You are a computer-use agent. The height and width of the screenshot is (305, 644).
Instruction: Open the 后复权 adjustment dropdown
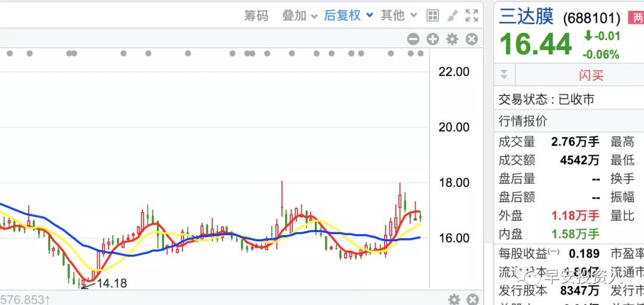348,16
